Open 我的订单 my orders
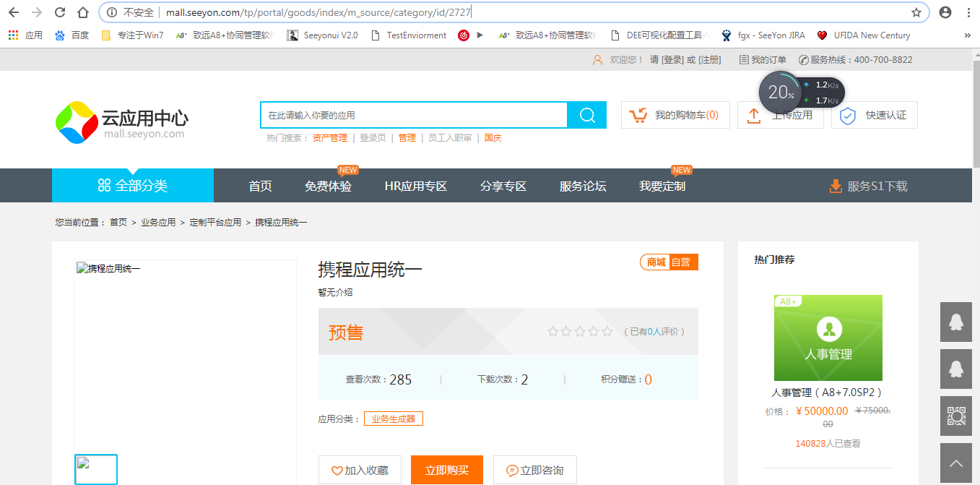Viewport: 980px width, 485px height. click(x=763, y=60)
